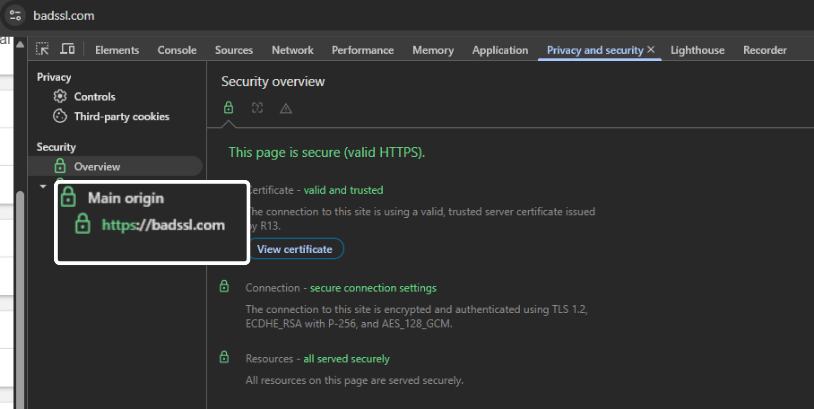The width and height of the screenshot is (814, 409).
Task: Switch to the Recorder tab
Action: tap(765, 50)
